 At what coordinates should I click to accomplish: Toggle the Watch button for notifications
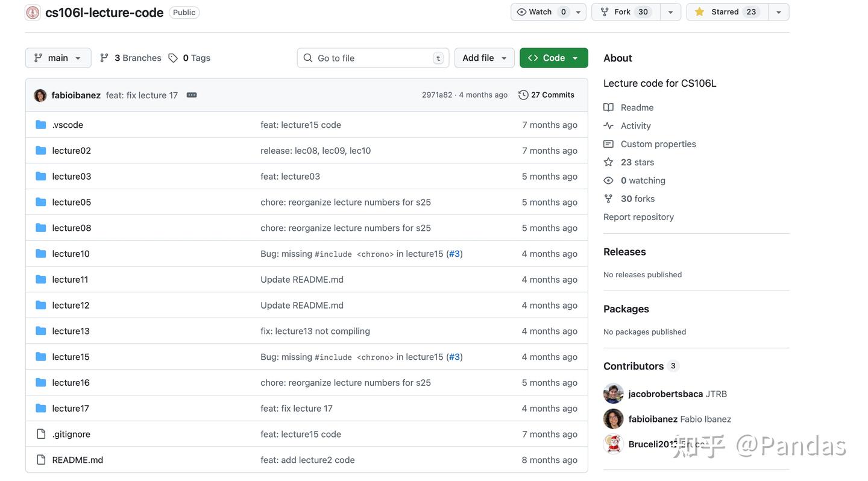click(541, 12)
